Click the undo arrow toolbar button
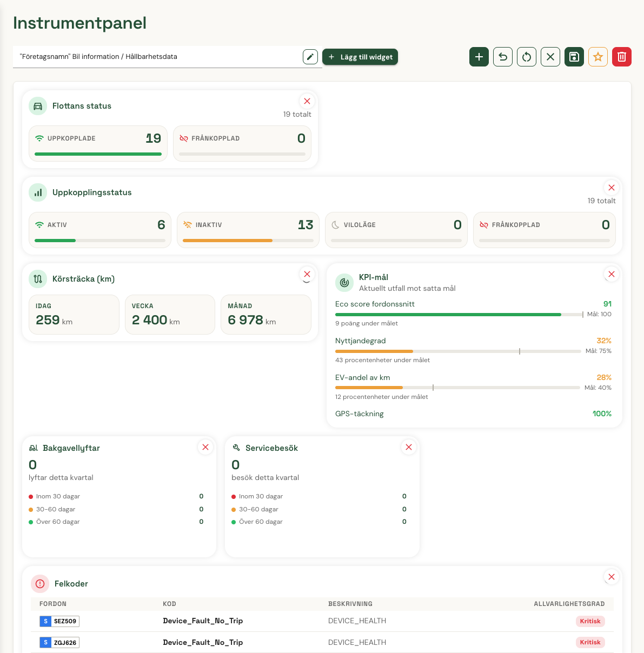This screenshot has width=644, height=653. pyautogui.click(x=503, y=57)
